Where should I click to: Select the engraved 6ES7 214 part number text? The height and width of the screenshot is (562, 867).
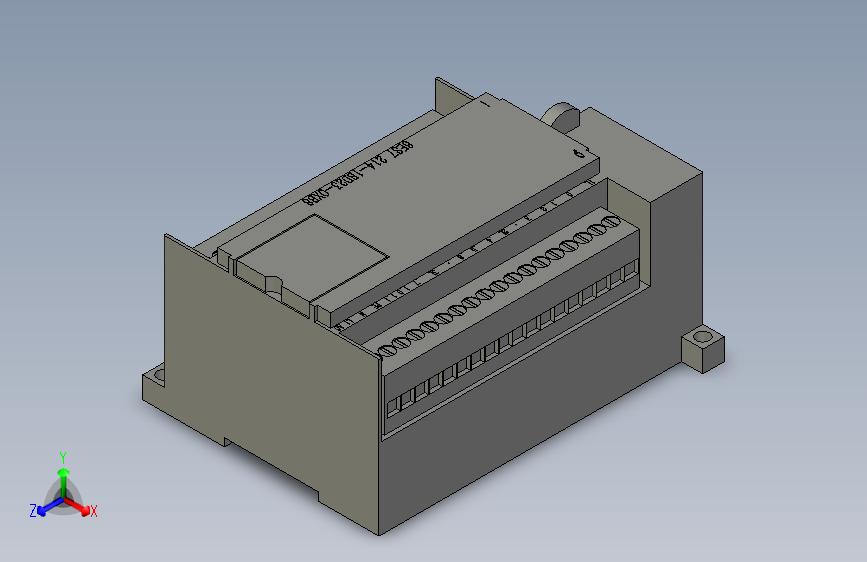358,173
